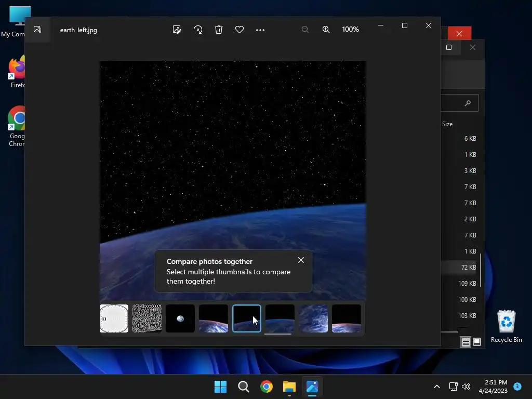Click the File Explorer search box

(460, 103)
